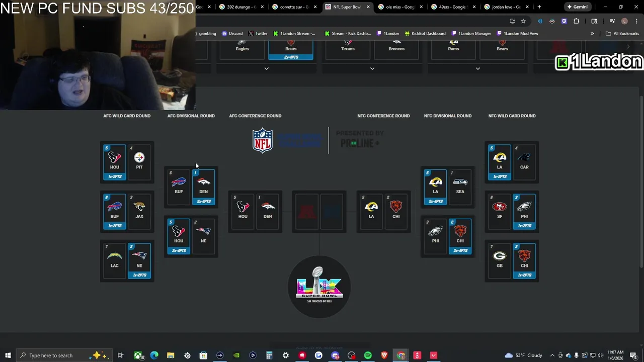Screen dimensions: 644x362
Task: Open the Extensions puzzle icon
Action: point(576,21)
